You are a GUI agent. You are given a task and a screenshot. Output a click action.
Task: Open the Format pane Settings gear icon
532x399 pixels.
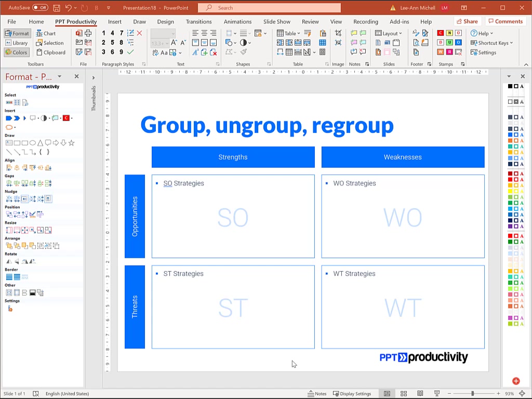click(x=10, y=309)
